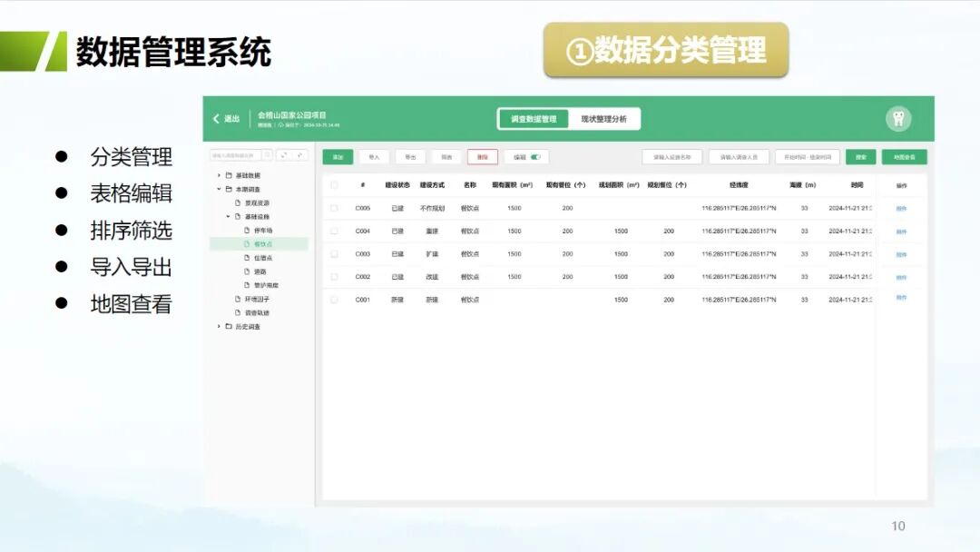Click the operation link in row C003
The width and height of the screenshot is (980, 552).
901,255
